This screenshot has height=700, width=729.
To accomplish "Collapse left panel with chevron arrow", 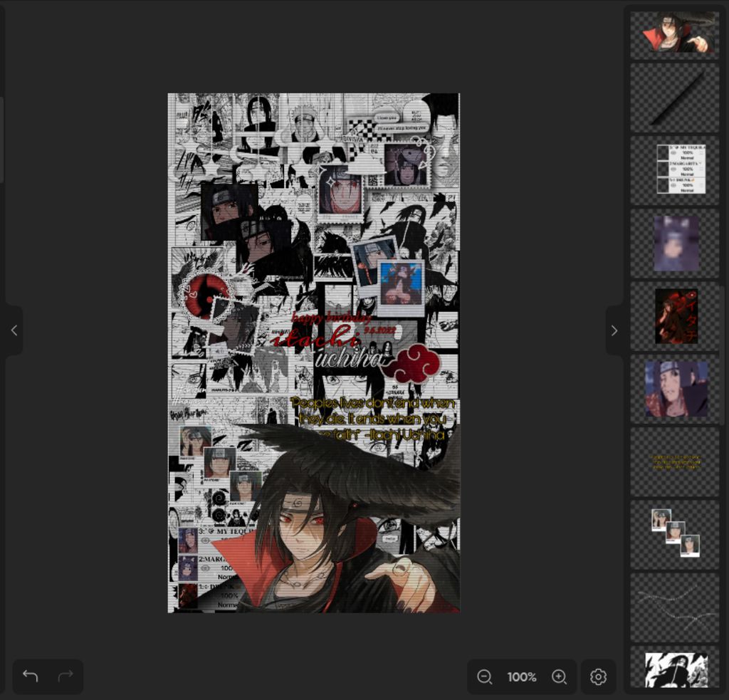I will point(14,330).
